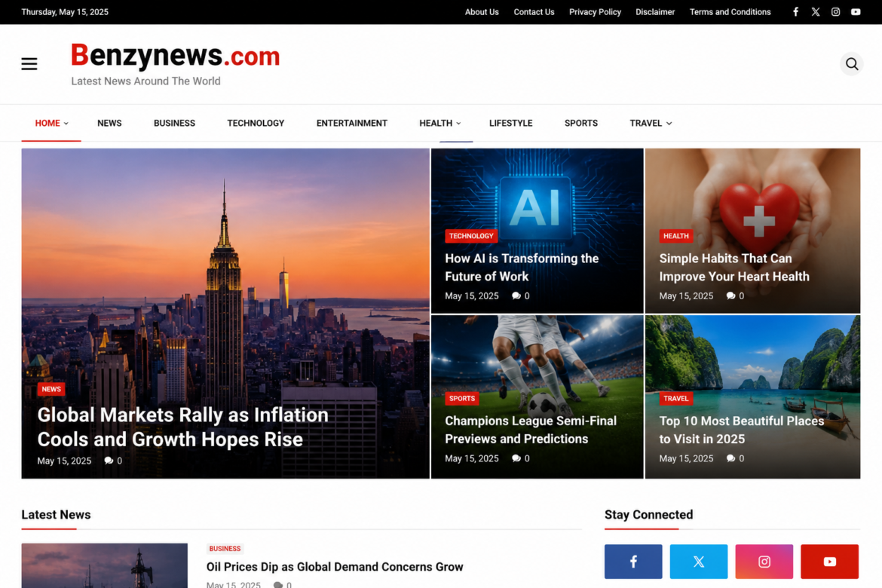Open the NEWS nav item
The width and height of the screenshot is (882, 588).
109,123
